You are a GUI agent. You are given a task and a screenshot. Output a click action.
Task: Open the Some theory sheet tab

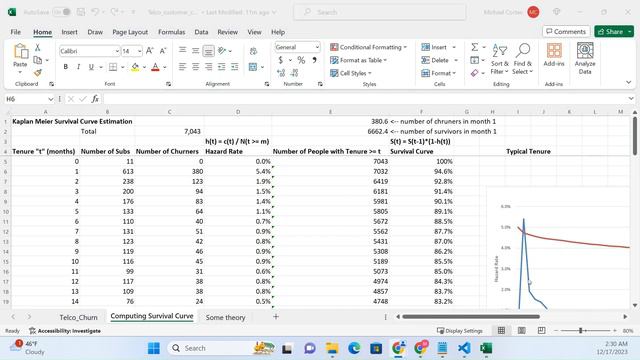click(225, 317)
